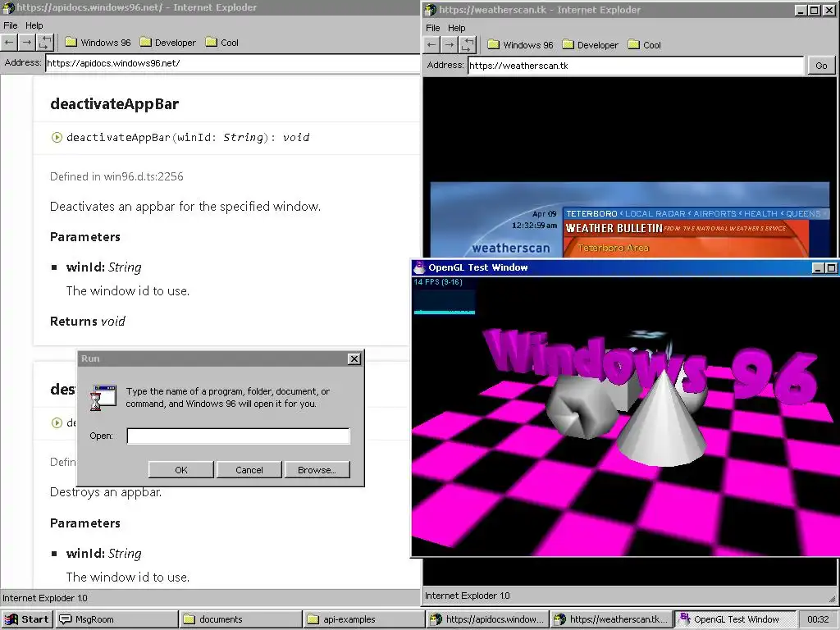Close the Run dialog with X
Screen dimensions: 840x630
354,359
